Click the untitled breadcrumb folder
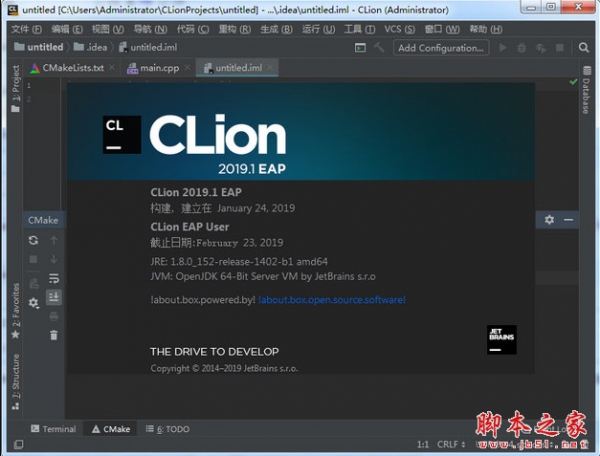 click(39, 47)
